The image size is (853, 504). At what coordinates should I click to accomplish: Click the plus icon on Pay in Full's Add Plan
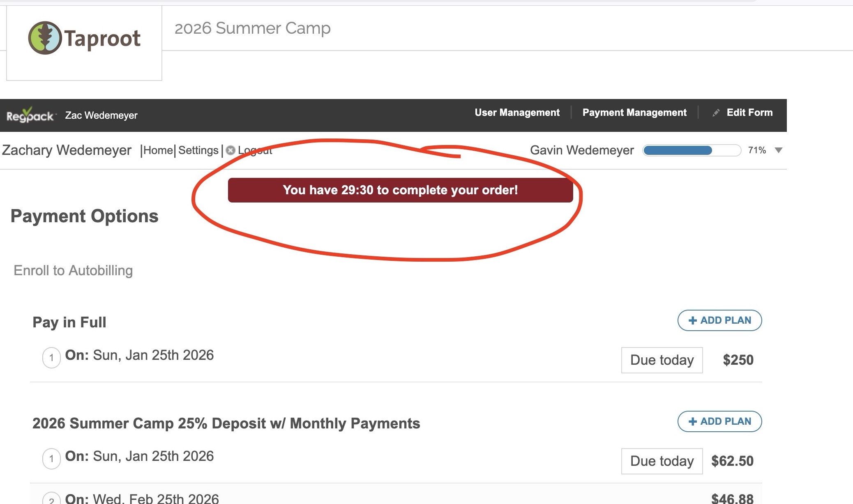click(x=693, y=320)
